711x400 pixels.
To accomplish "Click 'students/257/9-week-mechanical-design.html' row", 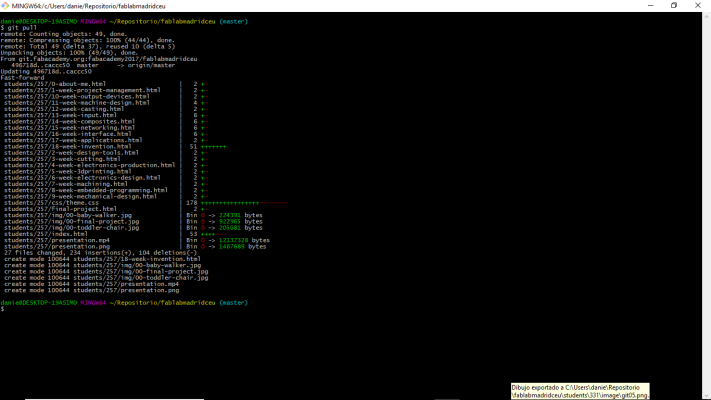I will click(x=106, y=197).
